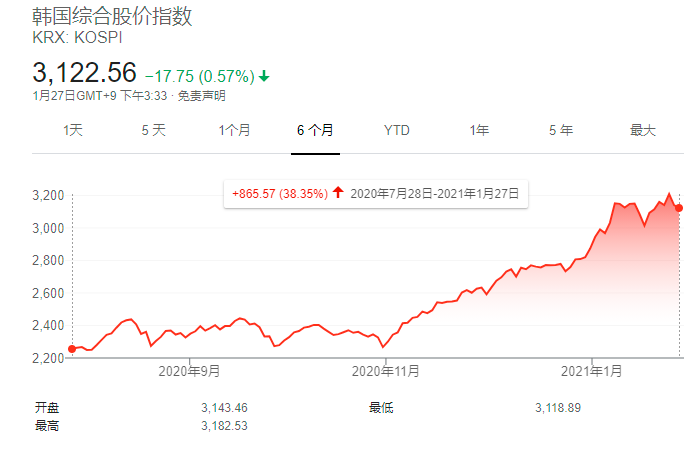The image size is (699, 450).
Task: Click the 2021年1月 axis label
Action: (x=593, y=371)
